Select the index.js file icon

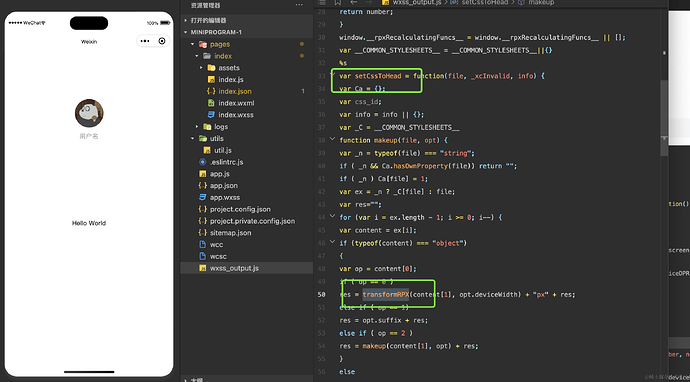pos(211,80)
